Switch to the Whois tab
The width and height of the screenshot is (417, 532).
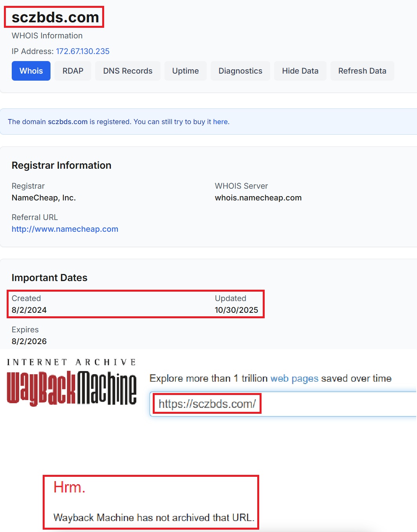click(x=31, y=71)
